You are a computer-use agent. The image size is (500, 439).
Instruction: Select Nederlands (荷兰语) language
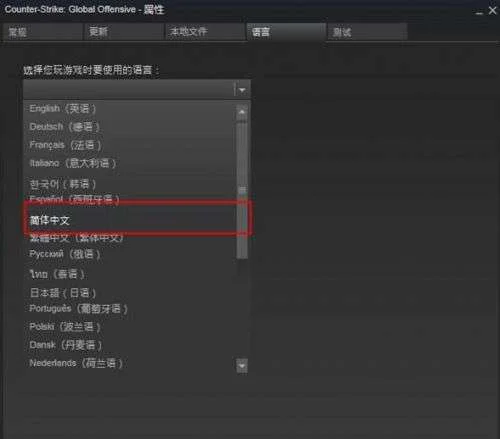[x=76, y=363]
